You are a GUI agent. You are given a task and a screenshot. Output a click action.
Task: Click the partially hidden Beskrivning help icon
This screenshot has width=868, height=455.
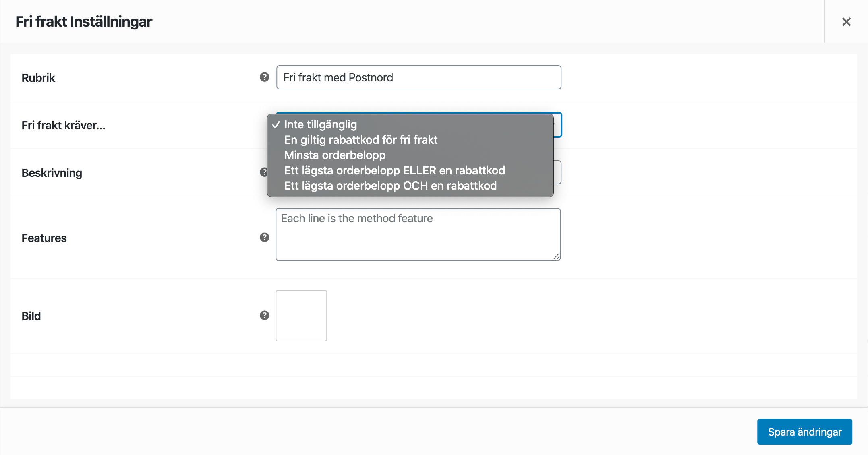[x=263, y=172]
